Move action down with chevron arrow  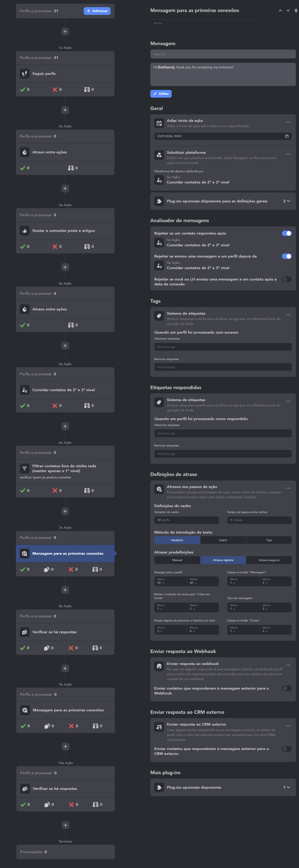pos(288,10)
